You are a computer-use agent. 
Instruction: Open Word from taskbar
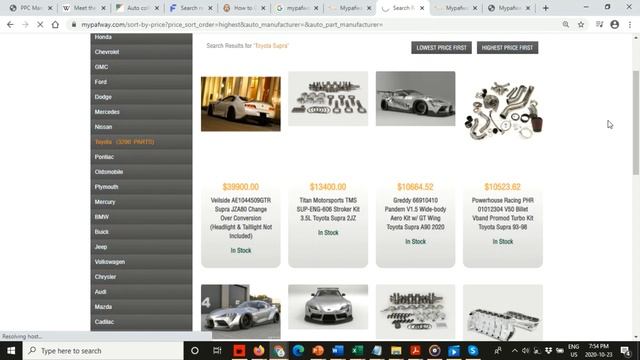click(x=338, y=351)
